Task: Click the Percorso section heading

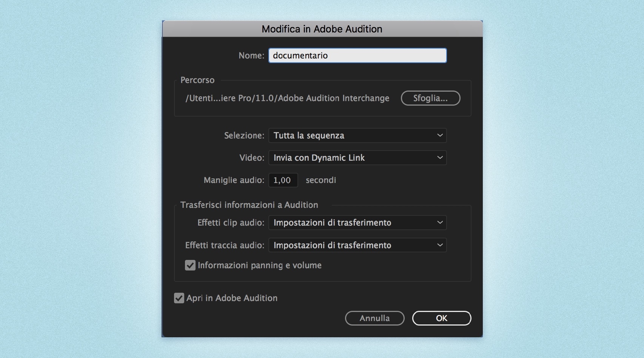Action: [197, 80]
